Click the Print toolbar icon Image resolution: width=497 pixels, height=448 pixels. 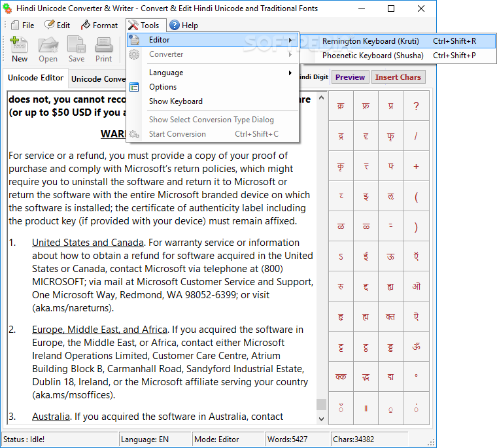click(x=103, y=45)
